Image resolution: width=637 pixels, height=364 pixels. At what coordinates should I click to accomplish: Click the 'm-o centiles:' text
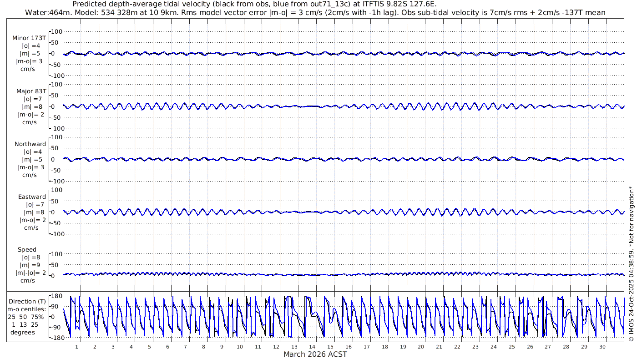(26, 309)
